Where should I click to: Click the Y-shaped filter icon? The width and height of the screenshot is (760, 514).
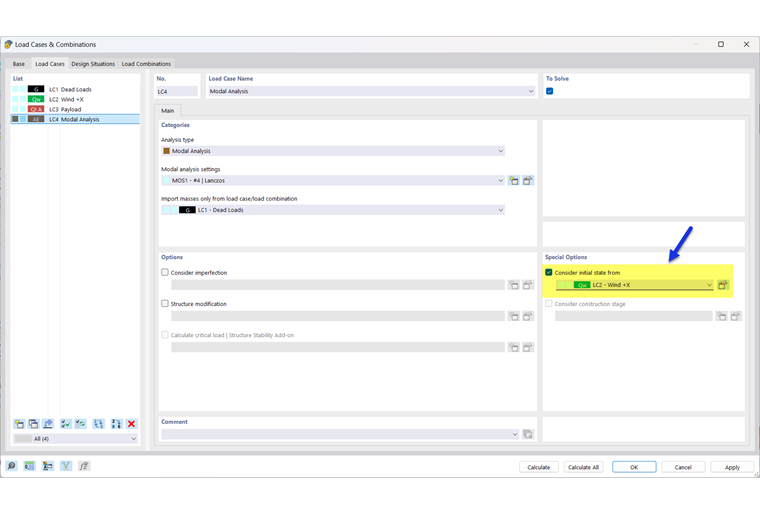(66, 466)
